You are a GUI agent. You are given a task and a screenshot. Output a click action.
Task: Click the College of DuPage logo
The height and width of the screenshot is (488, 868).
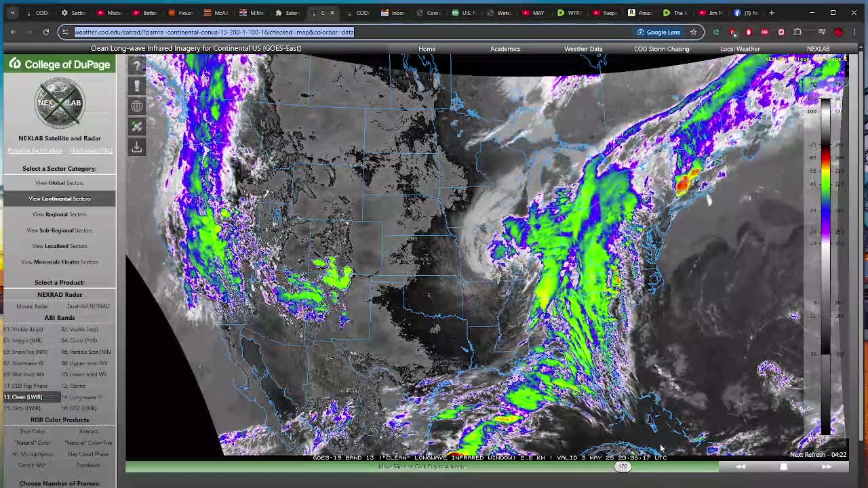tap(60, 64)
